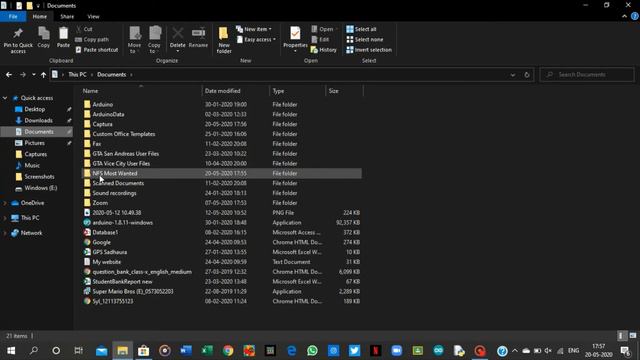The image size is (640, 360).
Task: Select the Database1 file
Action: pyautogui.click(x=105, y=232)
